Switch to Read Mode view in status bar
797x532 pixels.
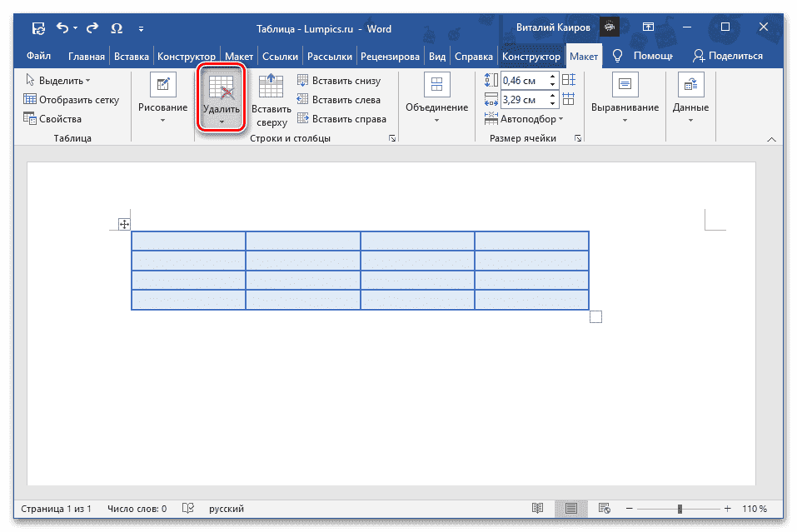[x=538, y=508]
